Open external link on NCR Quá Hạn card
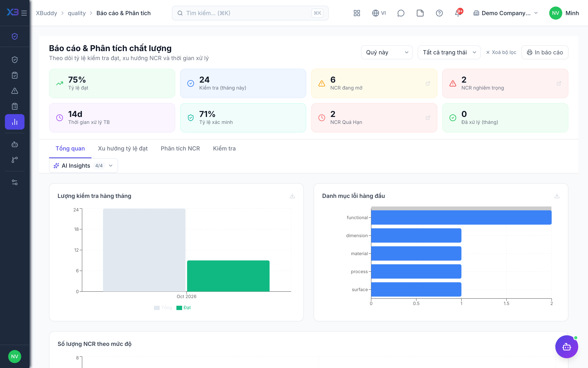588x368 pixels. 428,118
